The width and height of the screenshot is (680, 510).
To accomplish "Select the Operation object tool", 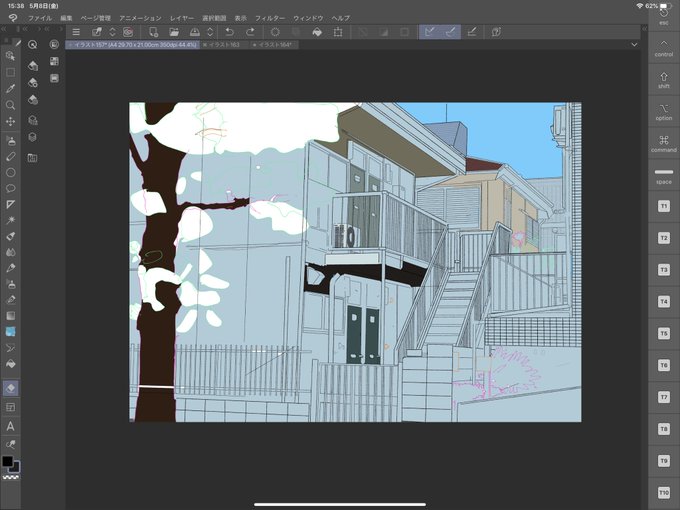I will 10,56.
